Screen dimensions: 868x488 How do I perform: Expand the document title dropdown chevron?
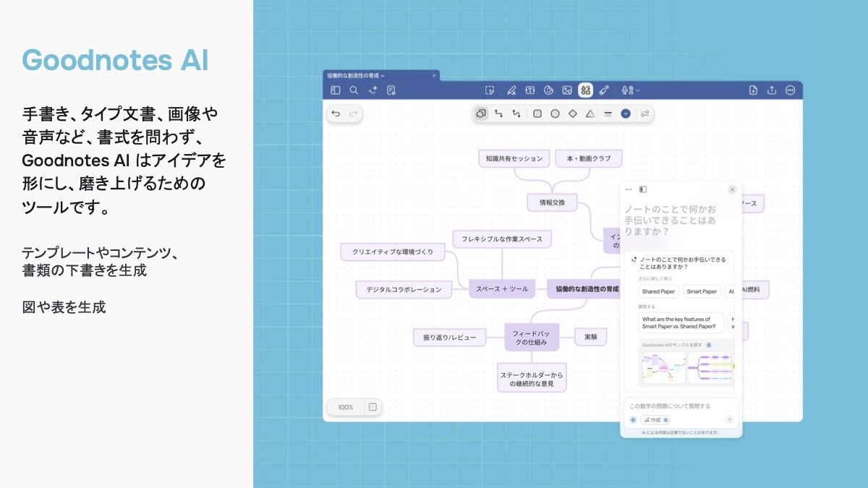(383, 75)
